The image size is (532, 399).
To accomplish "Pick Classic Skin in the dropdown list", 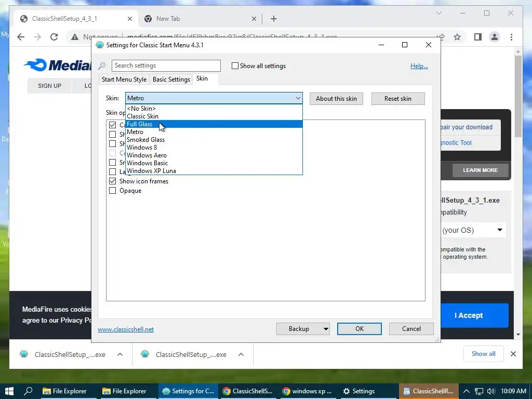I will click(x=214, y=116).
